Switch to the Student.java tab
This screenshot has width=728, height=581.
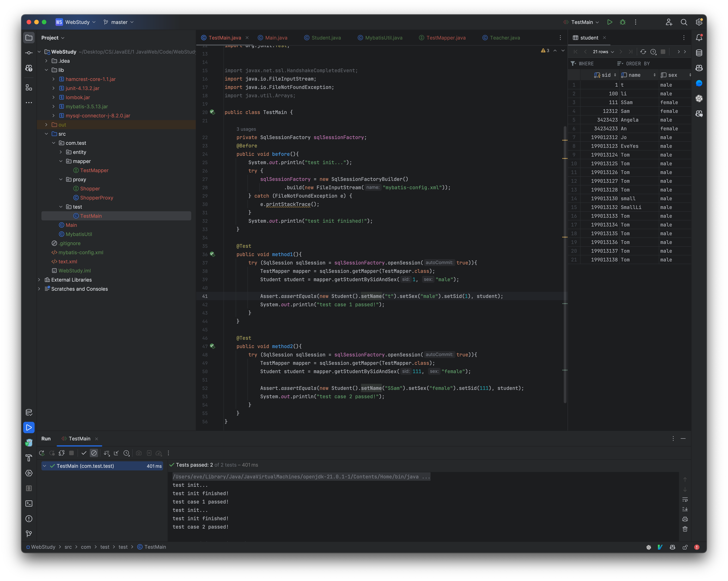tap(326, 38)
